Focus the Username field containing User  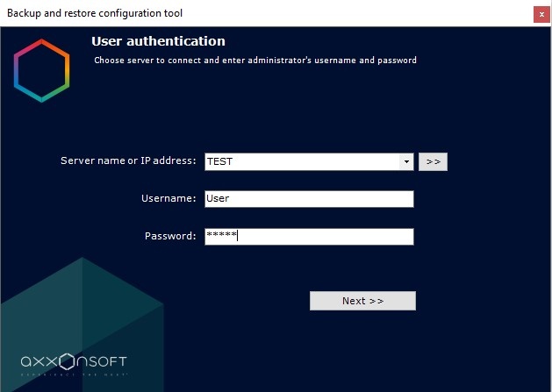tap(308, 199)
